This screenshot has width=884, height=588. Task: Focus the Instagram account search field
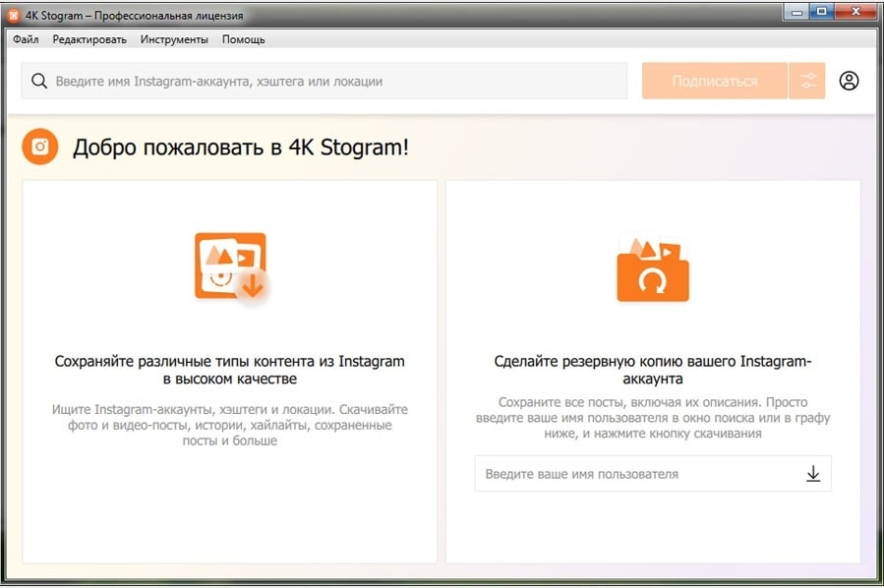[324, 82]
